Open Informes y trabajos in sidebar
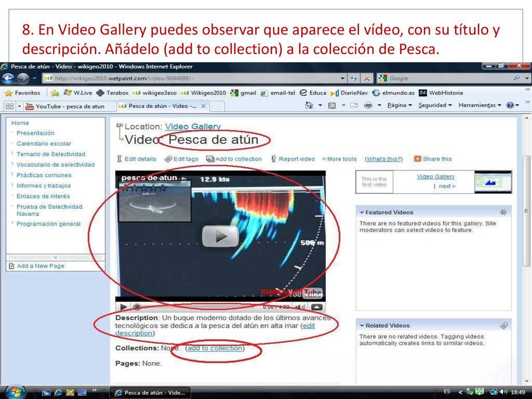The image size is (532, 399). click(x=44, y=185)
